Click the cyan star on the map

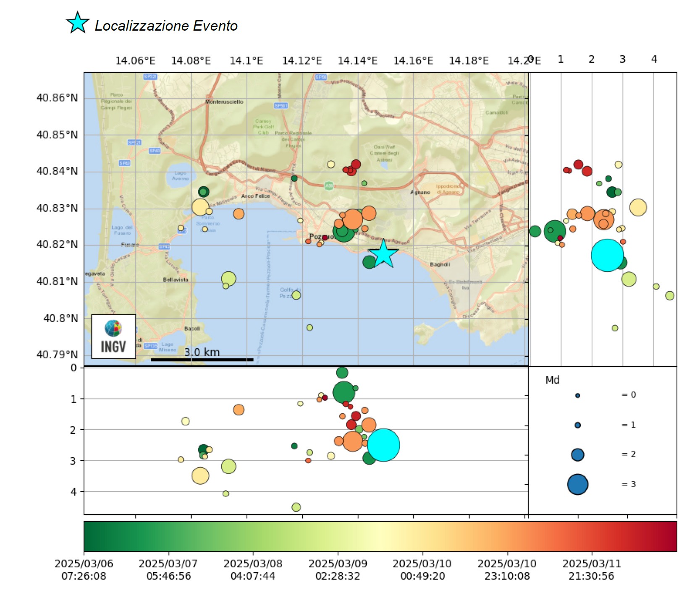pyautogui.click(x=383, y=254)
